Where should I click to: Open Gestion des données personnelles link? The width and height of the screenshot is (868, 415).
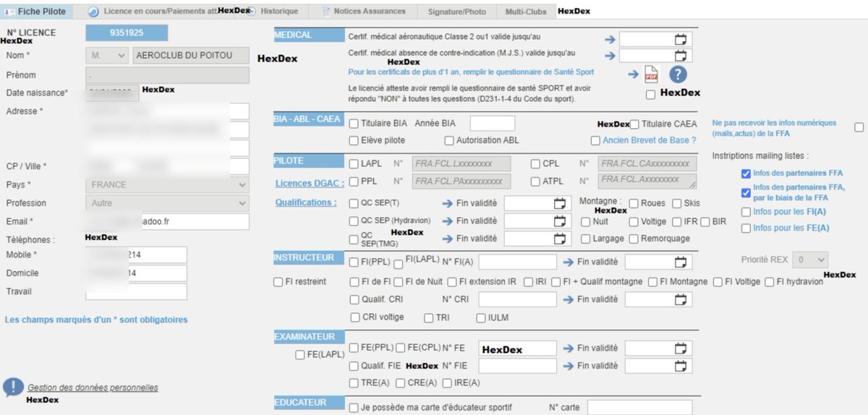(x=93, y=388)
